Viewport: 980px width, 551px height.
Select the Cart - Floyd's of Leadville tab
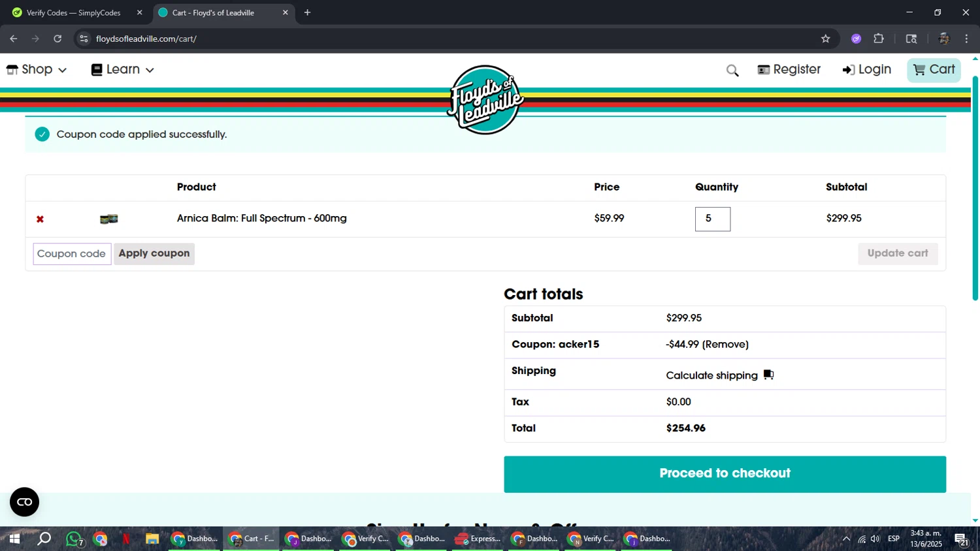(214, 12)
